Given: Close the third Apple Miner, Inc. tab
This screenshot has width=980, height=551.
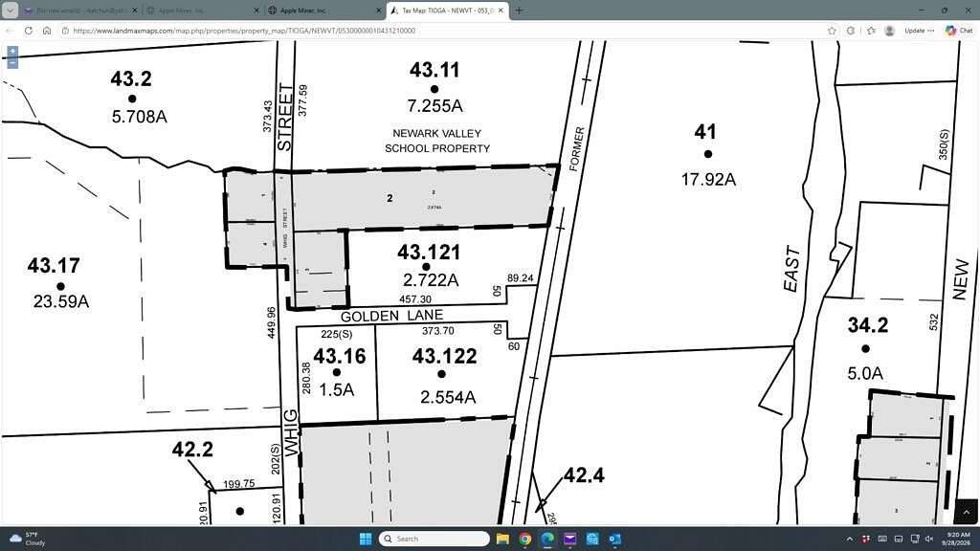Looking at the screenshot, I should coord(379,11).
